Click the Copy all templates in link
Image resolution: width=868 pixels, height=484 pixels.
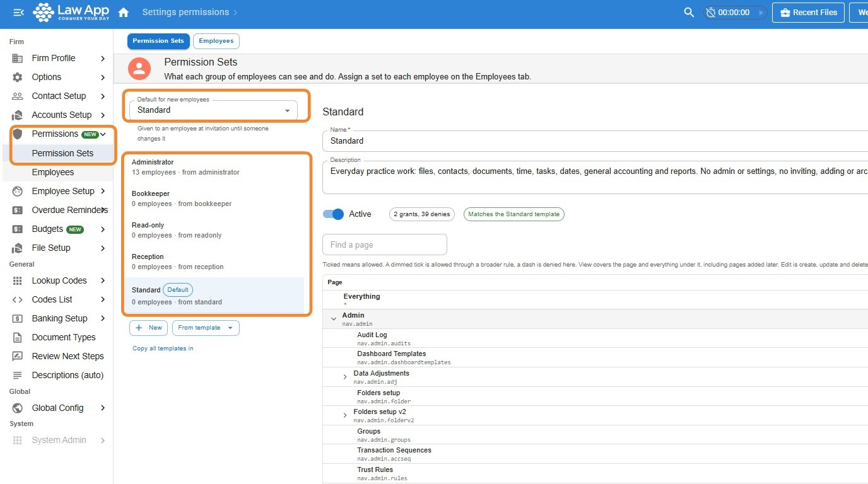point(163,349)
